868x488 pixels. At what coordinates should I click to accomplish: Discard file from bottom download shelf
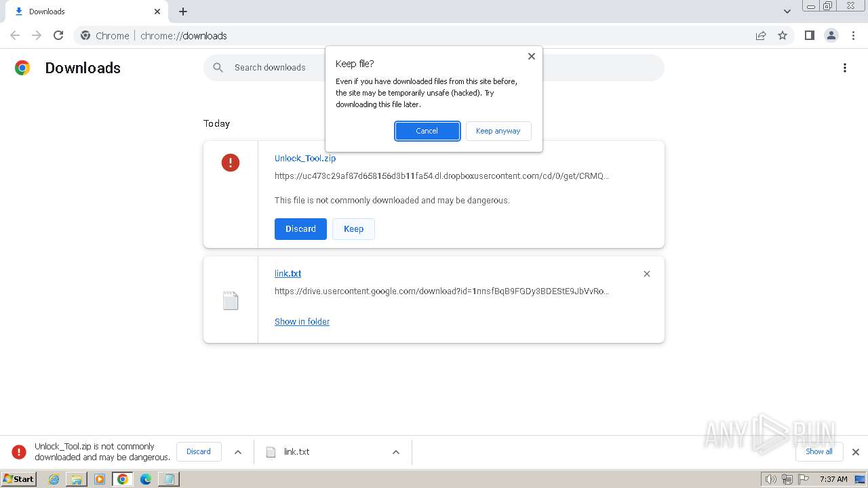pos(199,451)
